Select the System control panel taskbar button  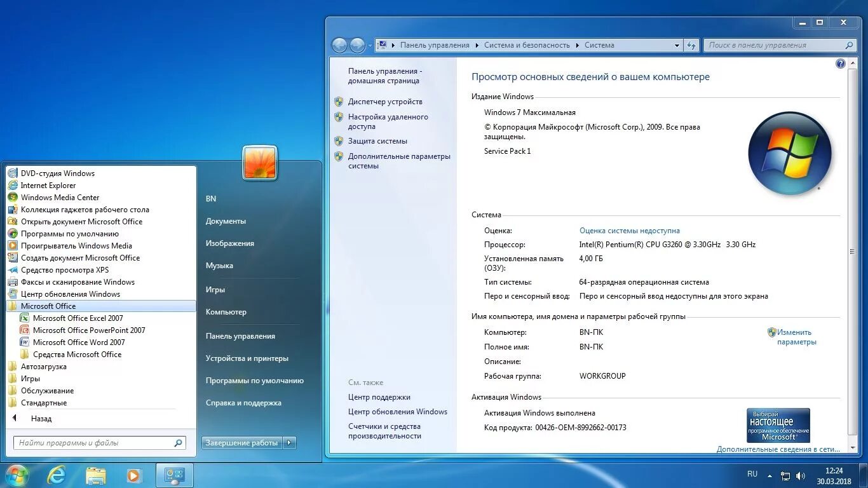174,475
